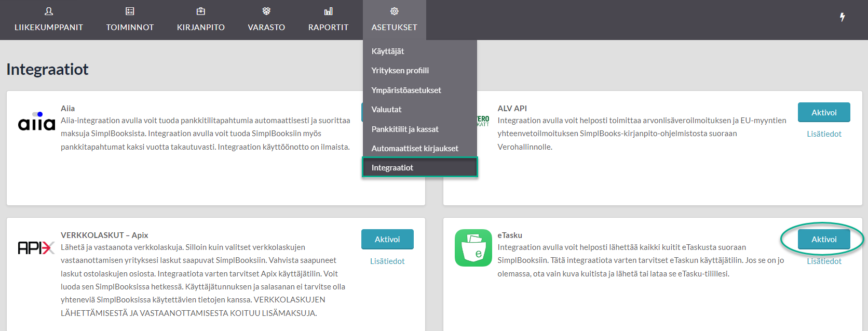The height and width of the screenshot is (331, 868).
Task: Go to Automaattiset kirjaukset
Action: [x=419, y=149]
